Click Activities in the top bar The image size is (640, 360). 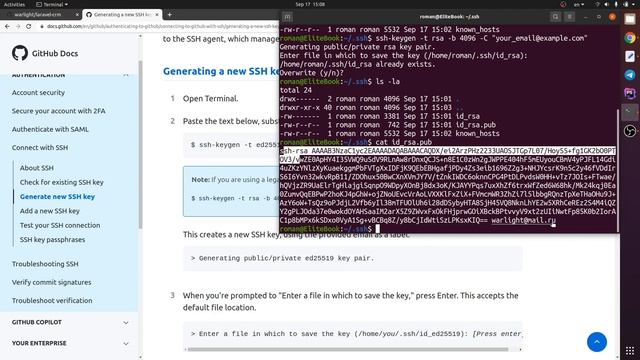(14, 4)
